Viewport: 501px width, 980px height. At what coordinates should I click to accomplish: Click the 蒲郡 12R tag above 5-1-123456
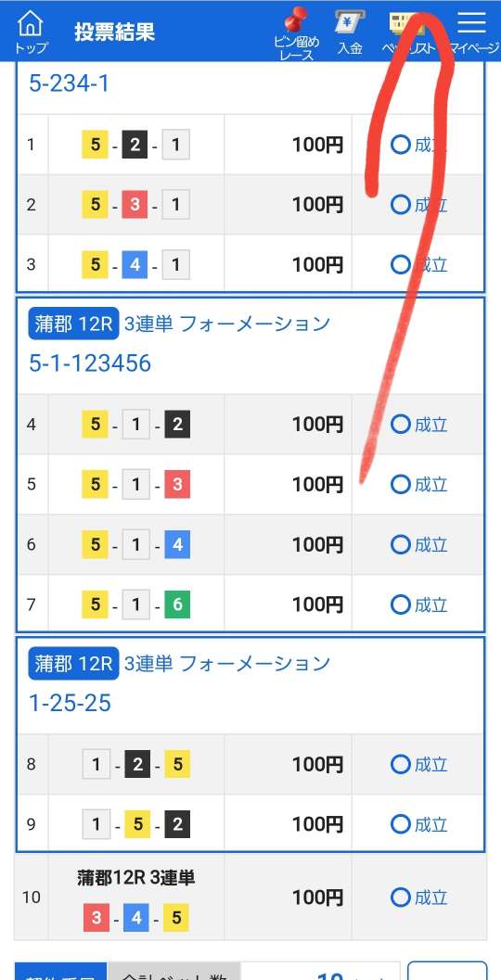point(73,324)
